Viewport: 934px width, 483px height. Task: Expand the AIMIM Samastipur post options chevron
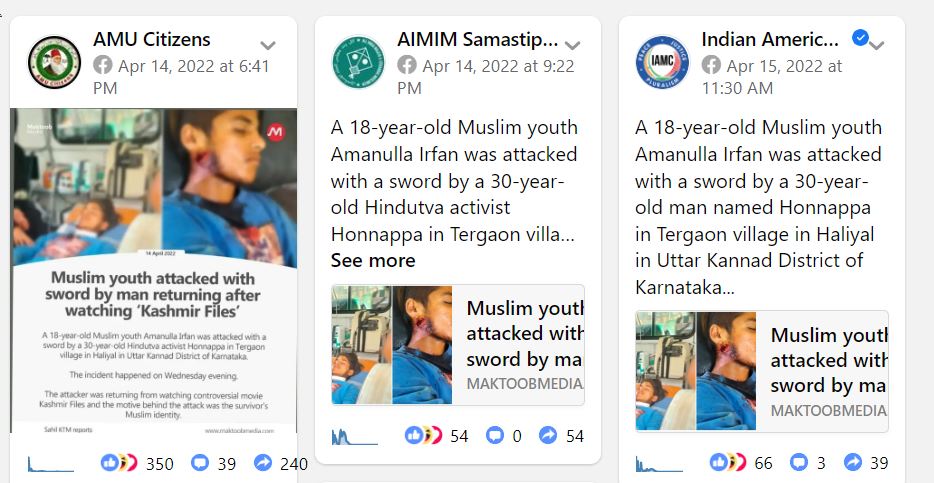click(572, 45)
